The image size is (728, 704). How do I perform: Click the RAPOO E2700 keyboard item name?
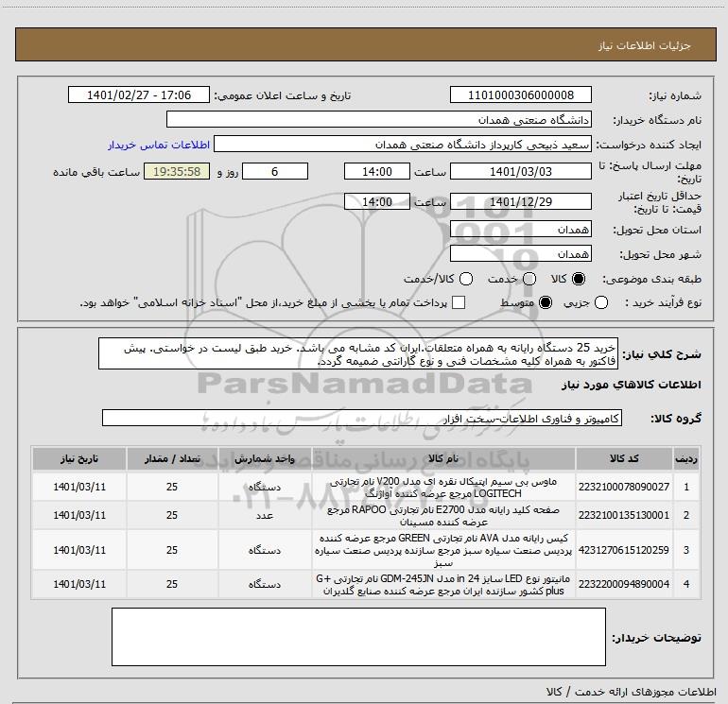[x=443, y=515]
